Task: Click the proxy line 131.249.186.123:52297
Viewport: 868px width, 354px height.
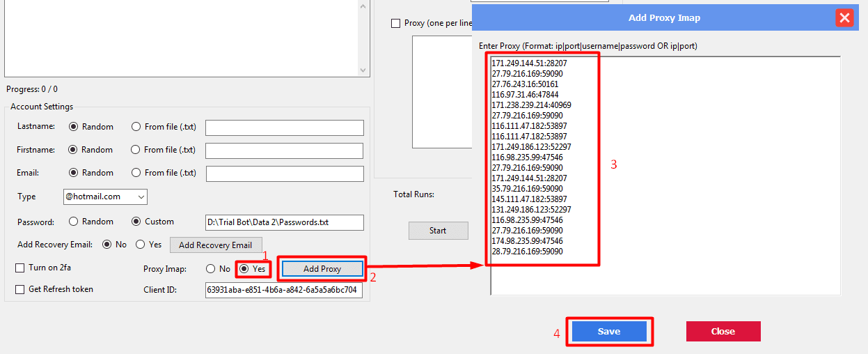Action: coord(531,210)
